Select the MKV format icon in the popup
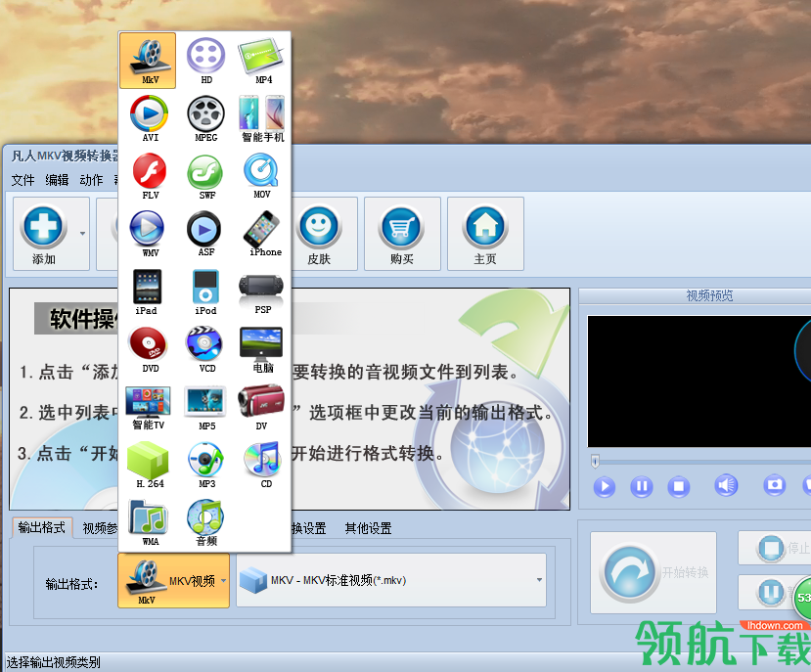The width and height of the screenshot is (811, 672). 148,61
